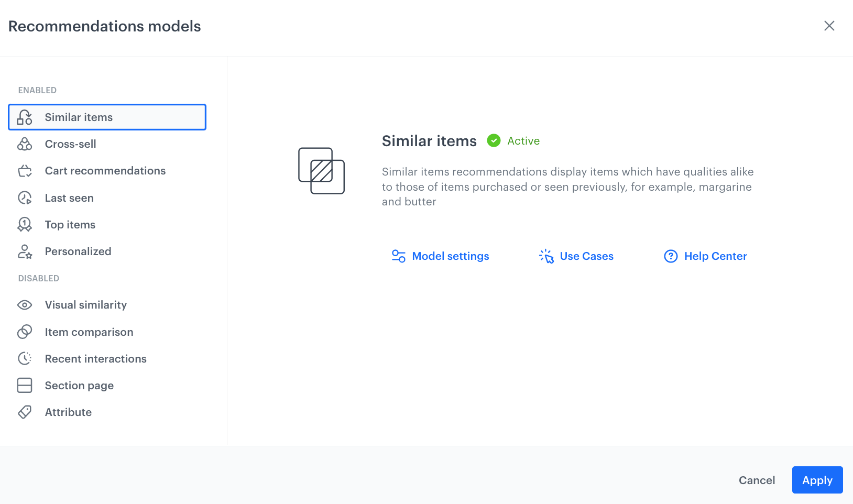This screenshot has height=504, width=853.
Task: Click the Top items award icon
Action: (25, 224)
